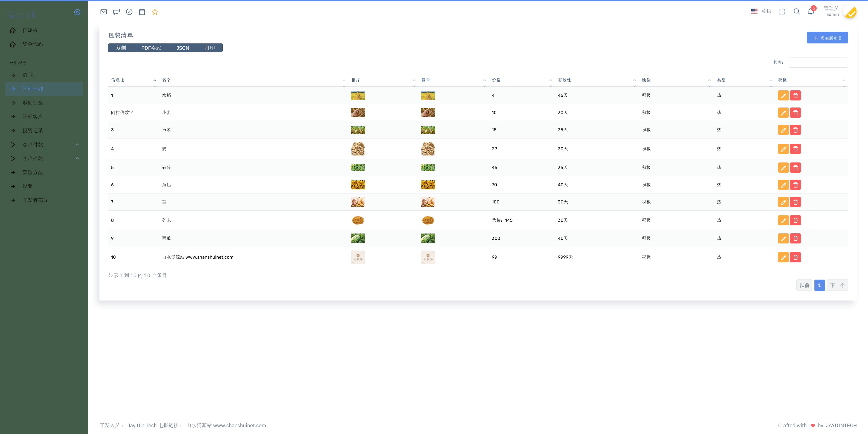
Task: Export the table with the PDF格式 button
Action: 151,48
